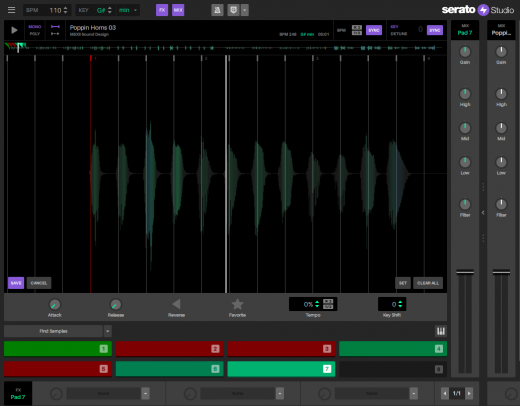
Task: Select the Poppi... mixer channel header
Action: tap(501, 30)
